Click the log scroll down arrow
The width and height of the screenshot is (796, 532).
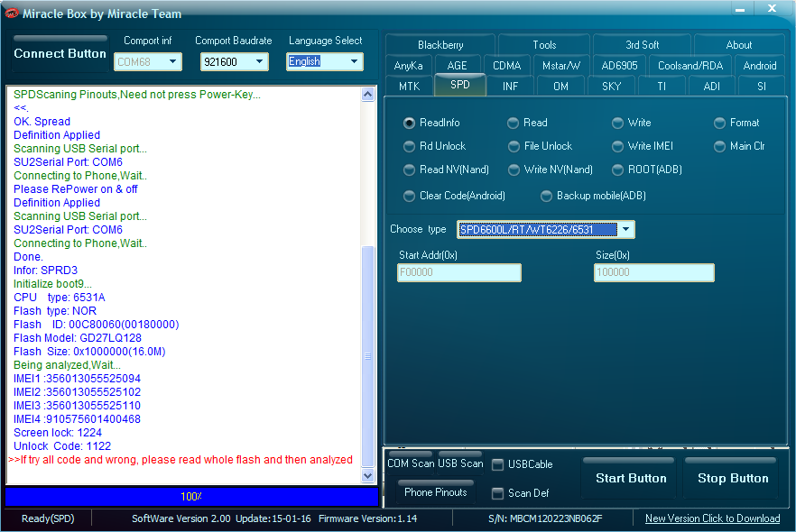click(368, 476)
